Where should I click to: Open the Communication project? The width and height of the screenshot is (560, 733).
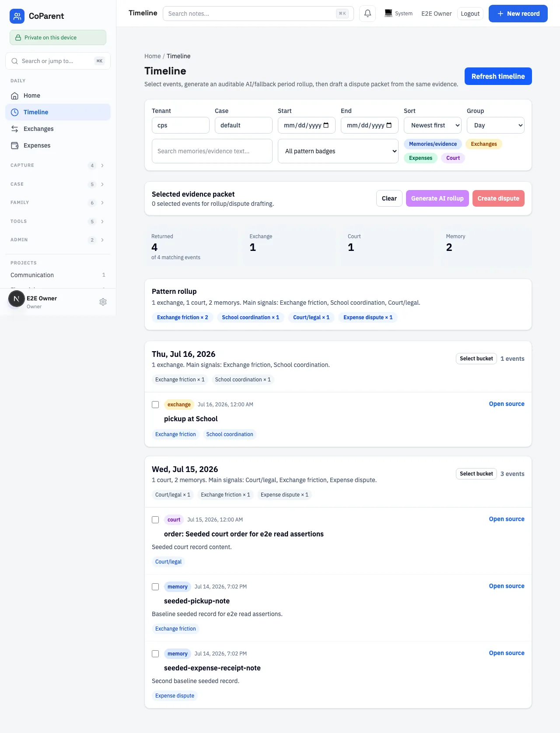[x=58, y=275]
